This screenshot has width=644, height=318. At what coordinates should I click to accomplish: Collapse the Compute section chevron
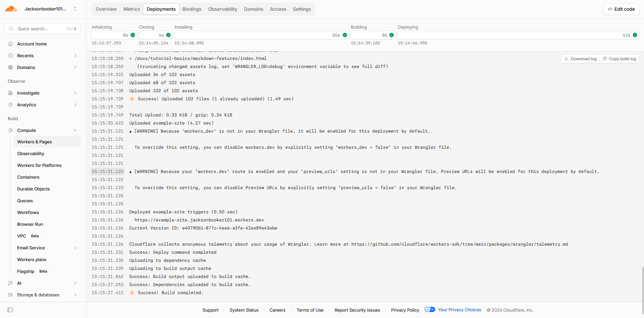tap(75, 130)
